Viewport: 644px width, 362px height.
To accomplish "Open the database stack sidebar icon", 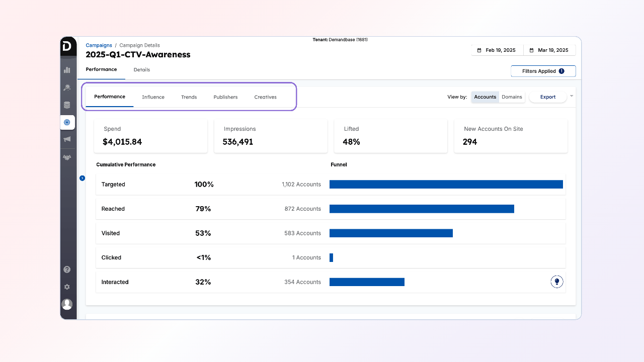I will pos(67,105).
